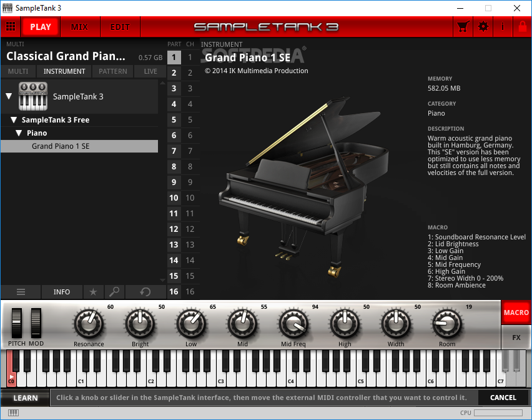
Task: Click the Grand Piano 1 SE instrument title
Action: pyautogui.click(x=248, y=57)
